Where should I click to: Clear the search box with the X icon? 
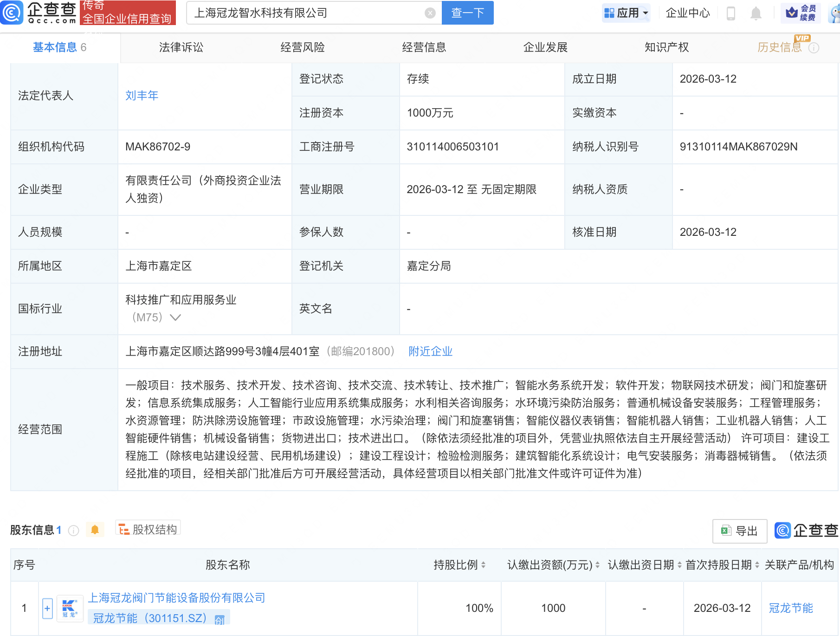tap(430, 13)
